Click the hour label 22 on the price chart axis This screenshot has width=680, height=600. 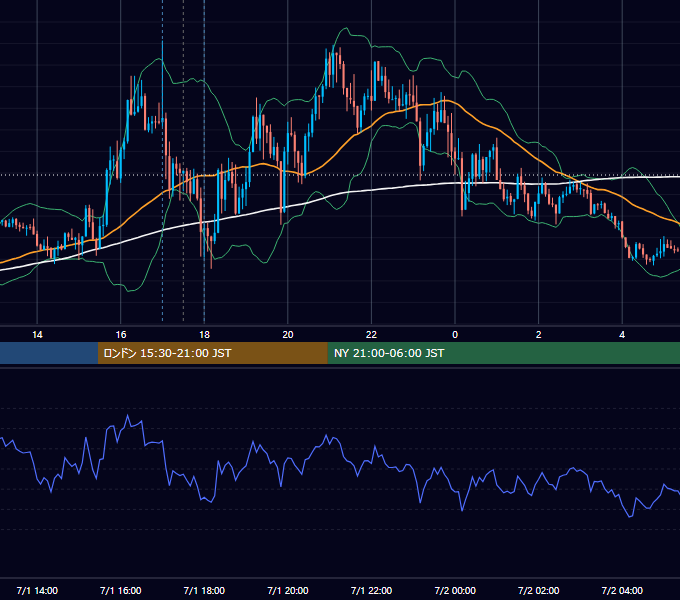(371, 335)
